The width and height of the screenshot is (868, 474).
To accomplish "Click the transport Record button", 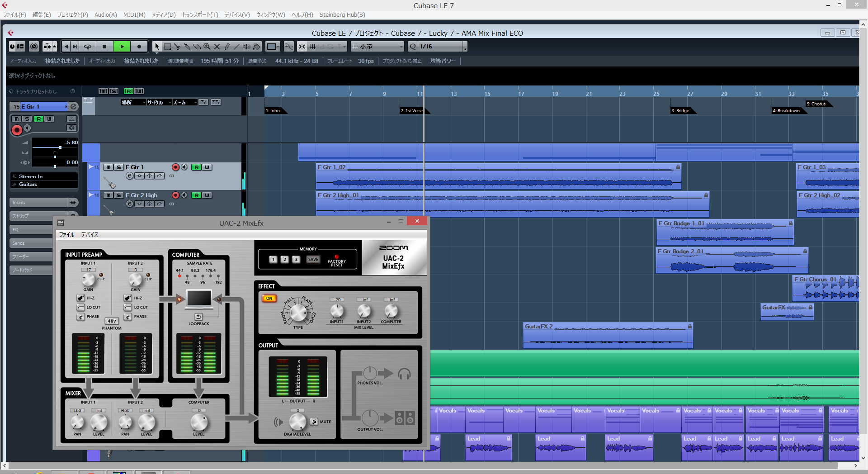I will point(139,47).
